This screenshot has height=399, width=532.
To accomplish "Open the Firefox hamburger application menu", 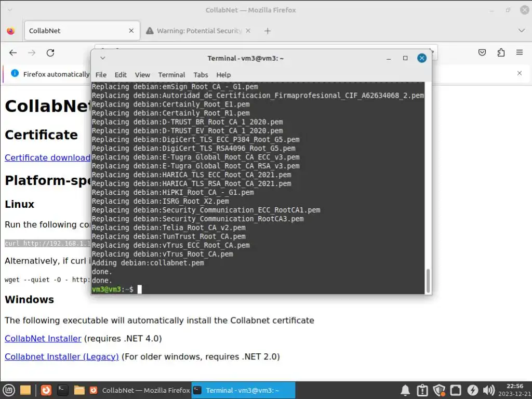I will tap(520, 52).
